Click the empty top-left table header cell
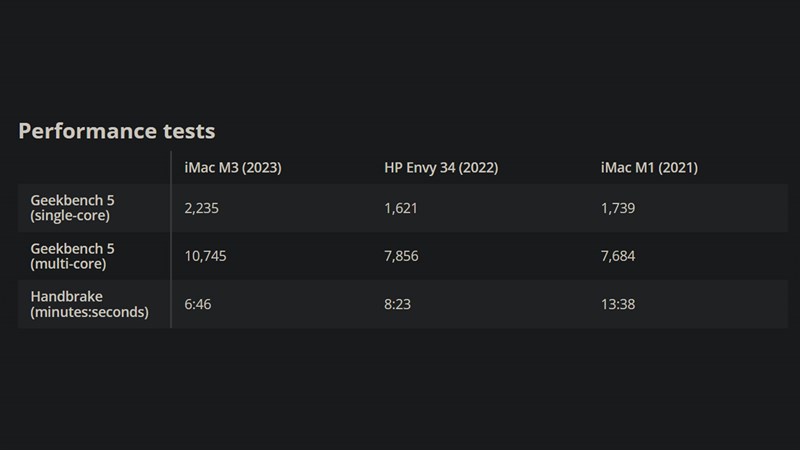The image size is (800, 450). (x=94, y=168)
